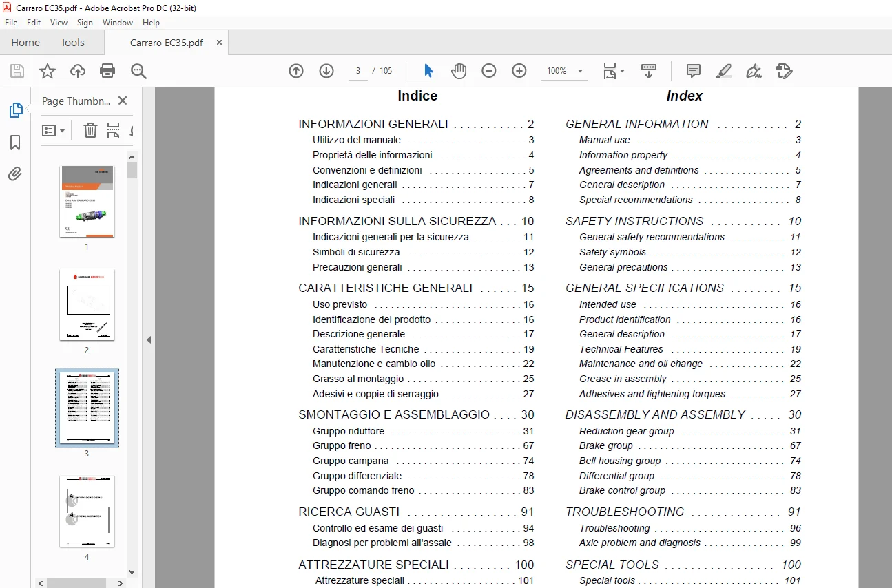
Task: Open the thumbnail panel page layout icon beside trash
Action: coord(114,130)
